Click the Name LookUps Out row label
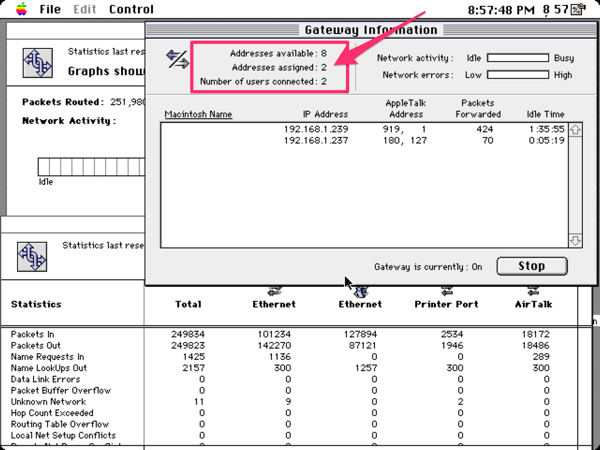The height and width of the screenshot is (450, 600). tap(49, 368)
